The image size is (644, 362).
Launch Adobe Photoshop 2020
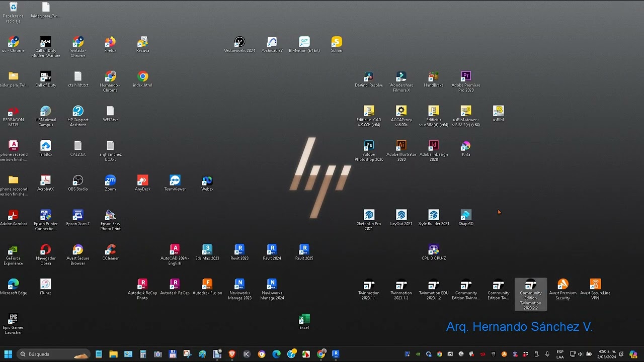click(369, 151)
